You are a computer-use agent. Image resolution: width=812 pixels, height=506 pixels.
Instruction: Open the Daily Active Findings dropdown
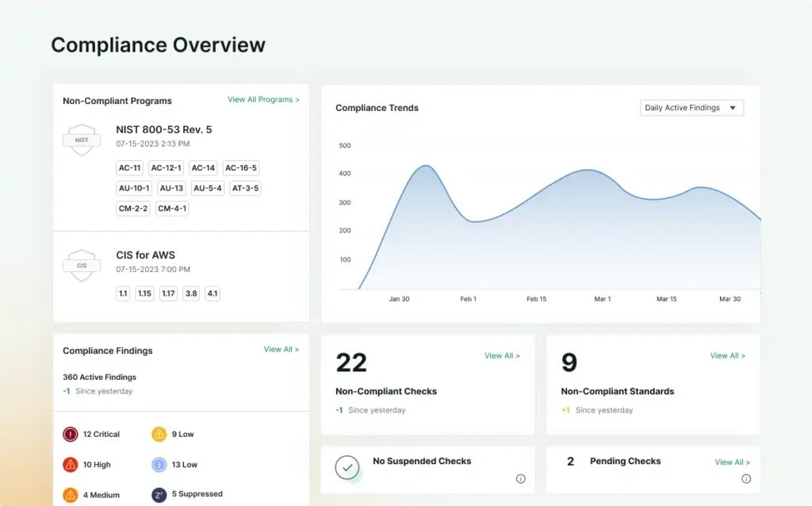691,107
